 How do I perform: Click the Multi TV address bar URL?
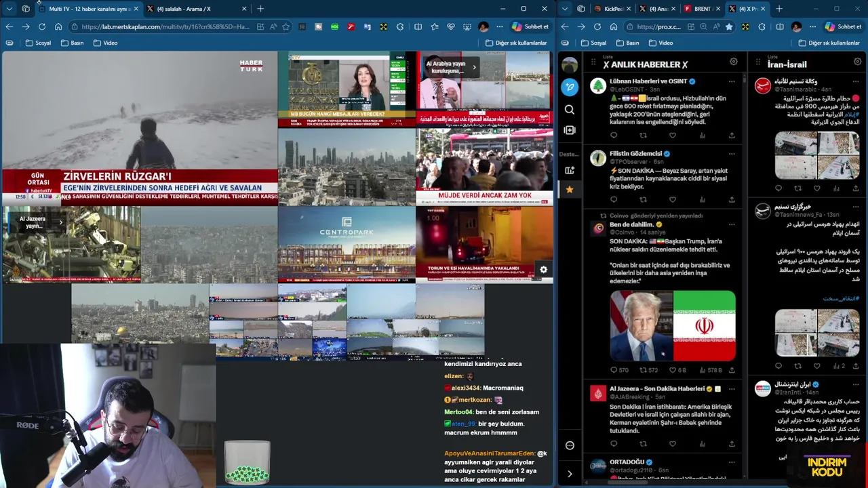pyautogui.click(x=165, y=27)
